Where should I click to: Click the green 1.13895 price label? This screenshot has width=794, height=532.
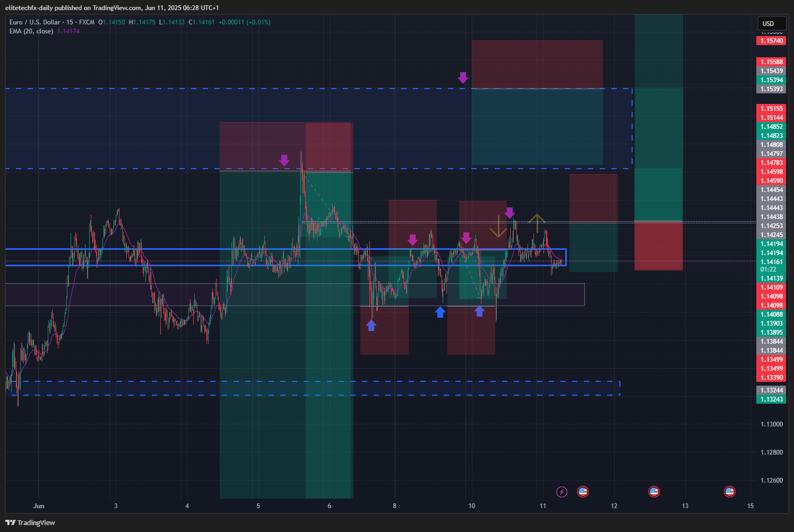click(771, 333)
